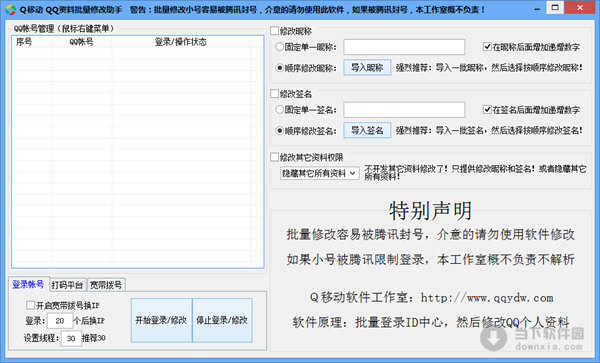Click the QQ帐号 column header
This screenshot has height=363, width=600.
pos(82,42)
